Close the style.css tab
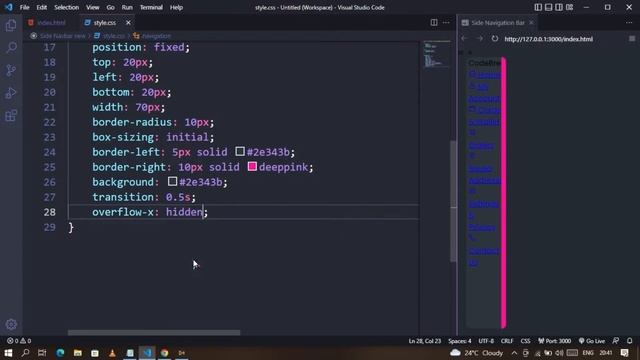 (128, 23)
